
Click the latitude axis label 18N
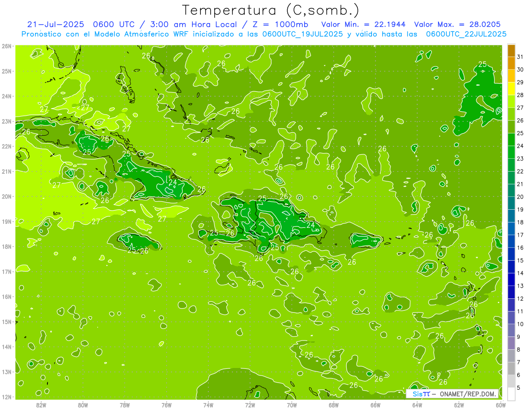(x=6, y=247)
